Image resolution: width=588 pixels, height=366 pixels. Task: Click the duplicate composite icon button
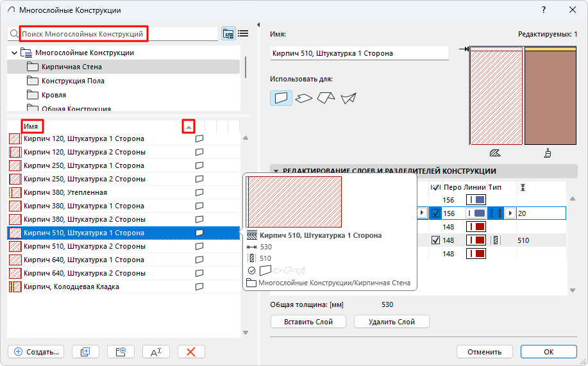point(85,352)
